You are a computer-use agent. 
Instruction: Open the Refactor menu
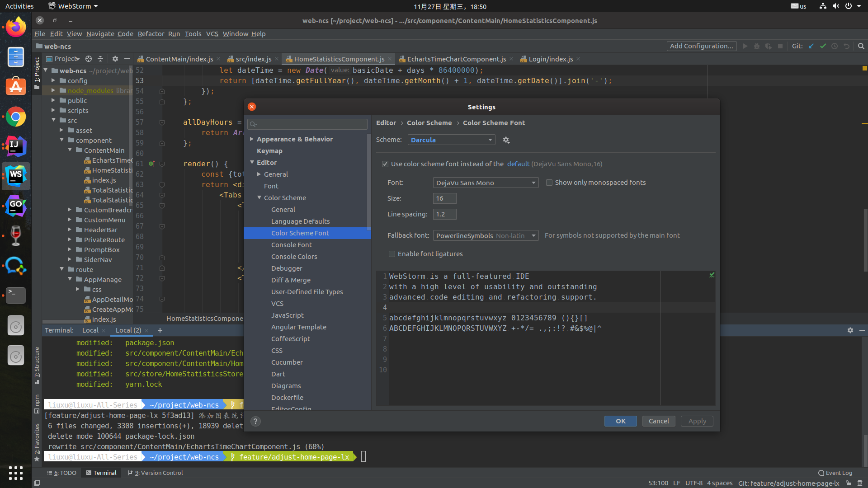(x=151, y=34)
